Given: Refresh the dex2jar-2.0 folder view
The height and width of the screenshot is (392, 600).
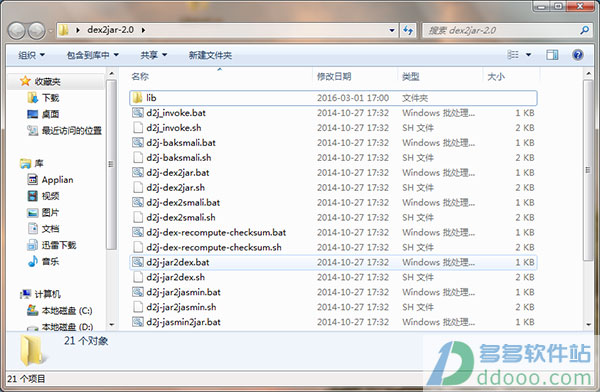Looking at the screenshot, I should pos(408,30).
